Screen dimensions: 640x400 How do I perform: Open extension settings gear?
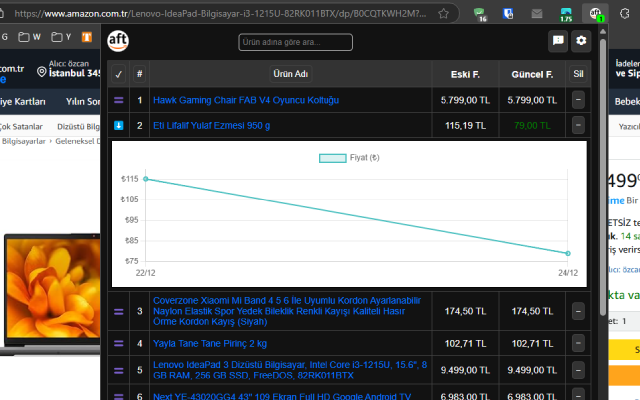click(x=581, y=41)
